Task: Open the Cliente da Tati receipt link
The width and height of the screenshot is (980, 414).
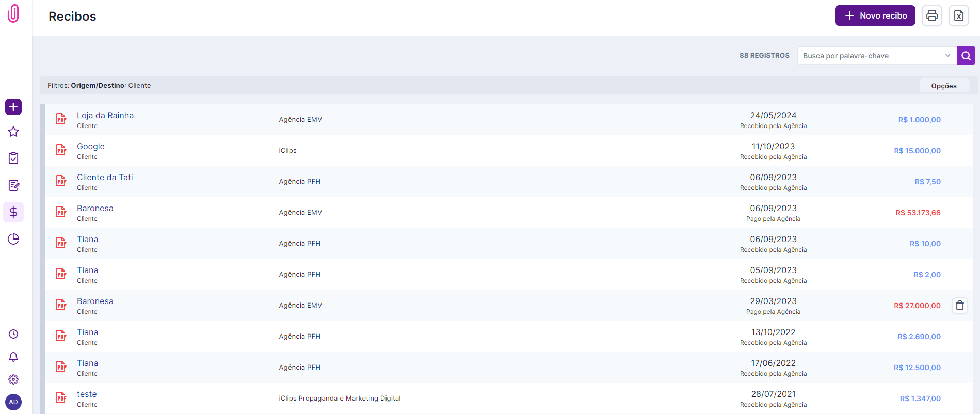Action: point(105,177)
